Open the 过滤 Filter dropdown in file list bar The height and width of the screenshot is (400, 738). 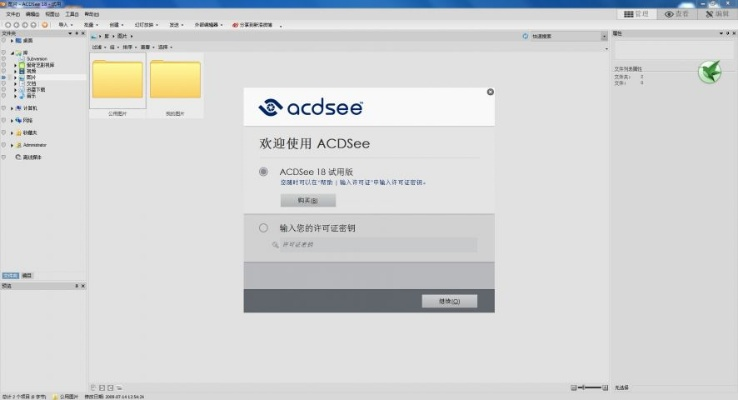(99, 47)
